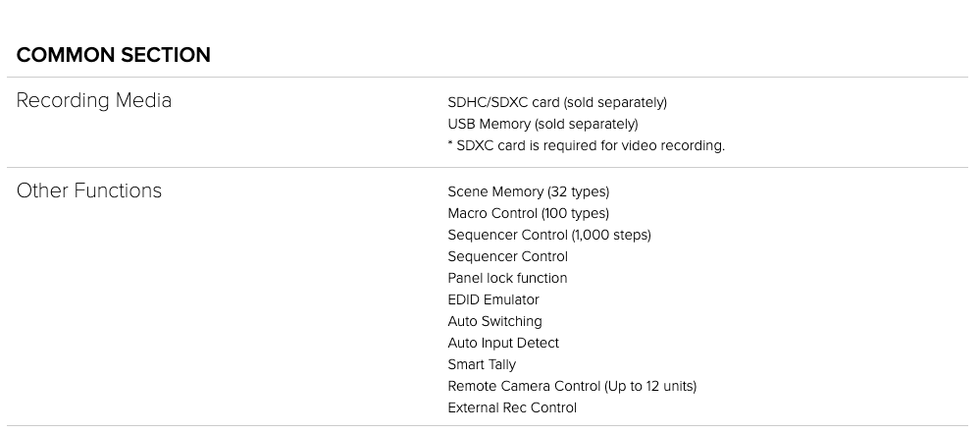Image resolution: width=980 pixels, height=433 pixels.
Task: Click the SDXC card required note
Action: 587,145
